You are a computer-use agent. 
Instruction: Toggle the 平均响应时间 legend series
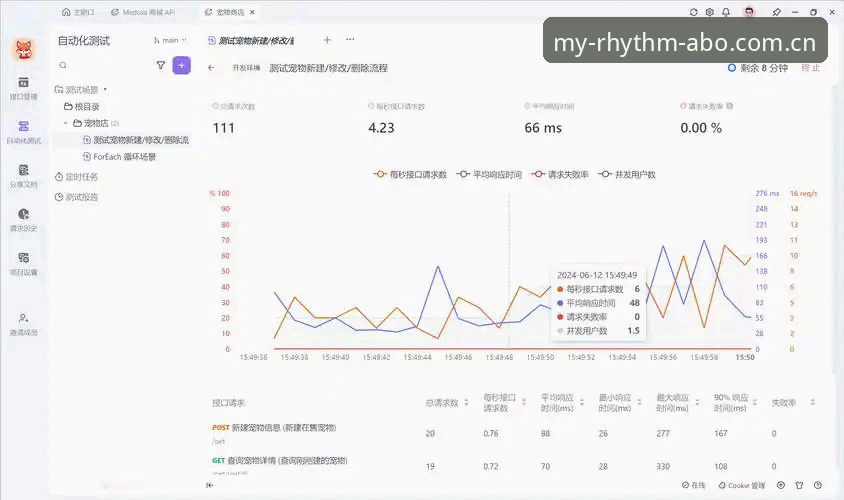coord(489,174)
